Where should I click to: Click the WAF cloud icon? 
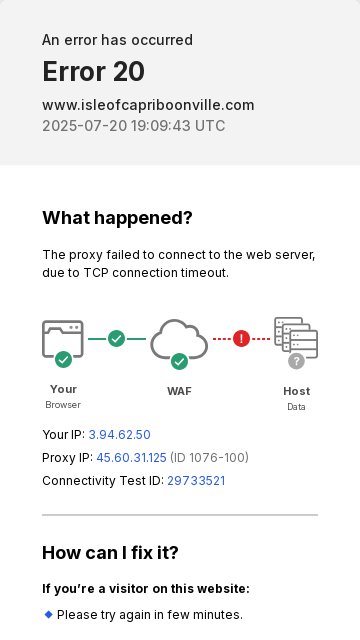179,339
